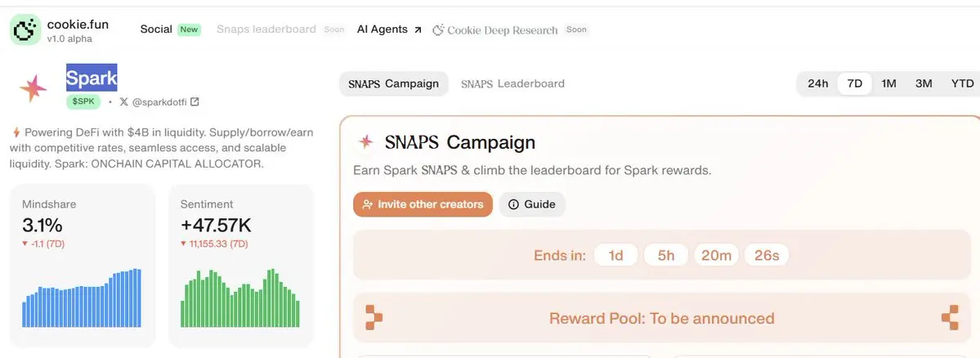Open the Guide button
The width and height of the screenshot is (980, 358).
pos(532,204)
